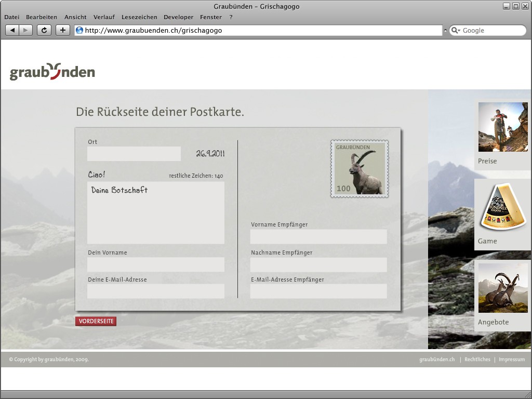
Task: Click the Bündner cheese Game thumbnail
Action: 503,207
